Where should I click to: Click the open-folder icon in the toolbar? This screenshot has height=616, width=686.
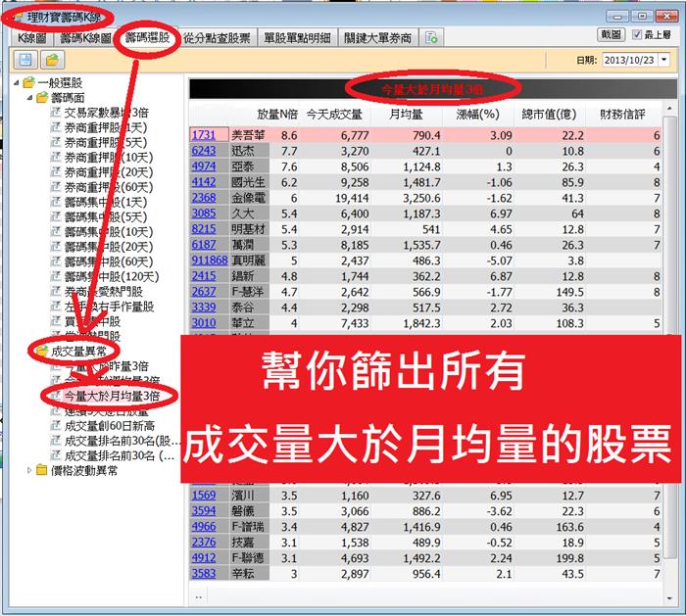(53, 60)
